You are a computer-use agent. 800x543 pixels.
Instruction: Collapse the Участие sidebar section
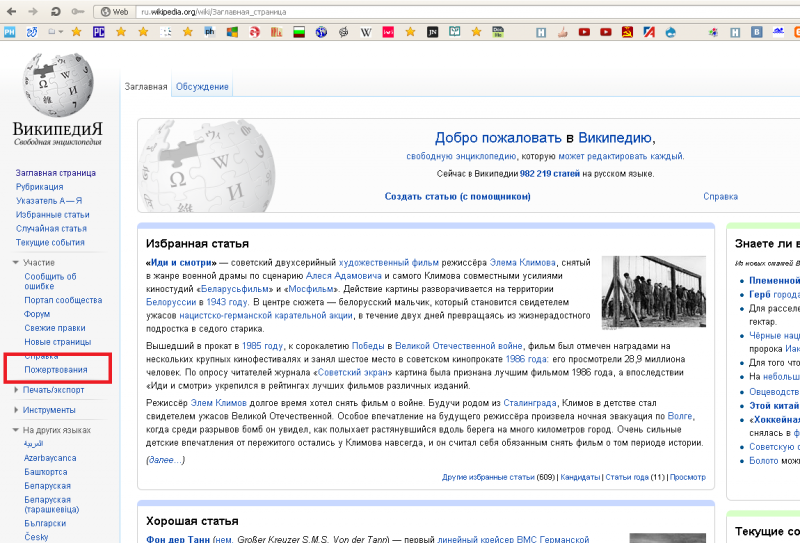pyautogui.click(x=40, y=262)
